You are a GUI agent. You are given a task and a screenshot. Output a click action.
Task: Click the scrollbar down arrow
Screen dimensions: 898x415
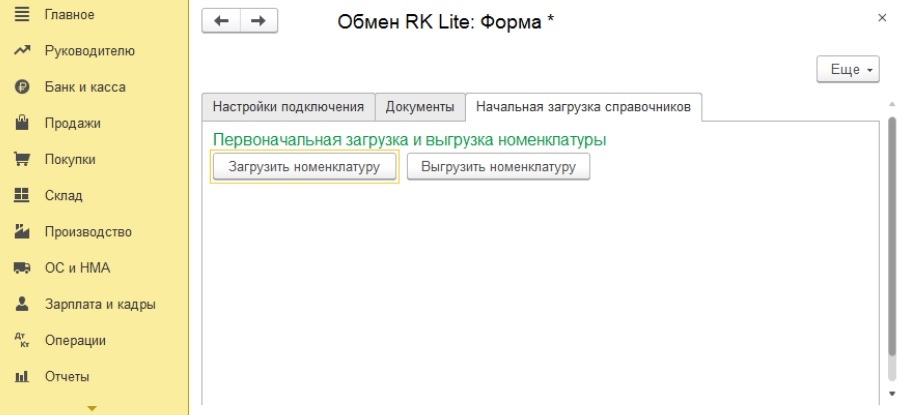point(891,393)
